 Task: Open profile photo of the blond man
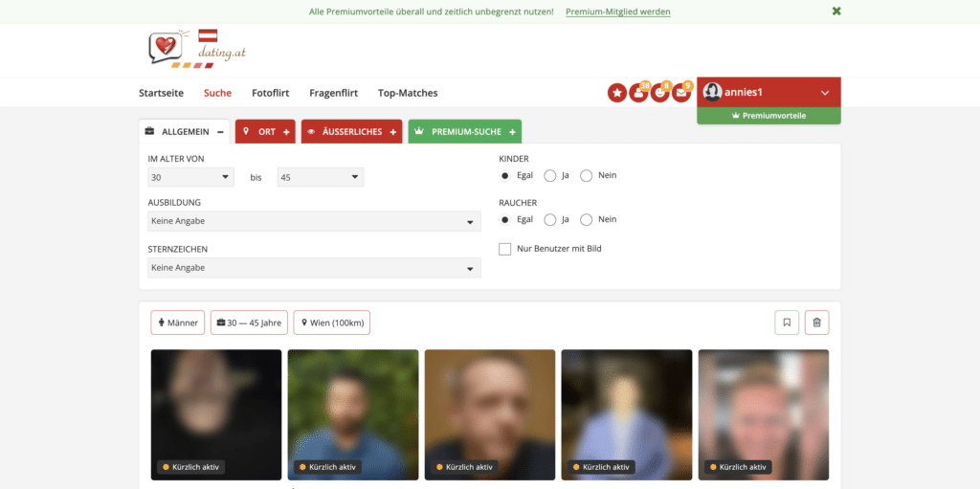tap(764, 414)
